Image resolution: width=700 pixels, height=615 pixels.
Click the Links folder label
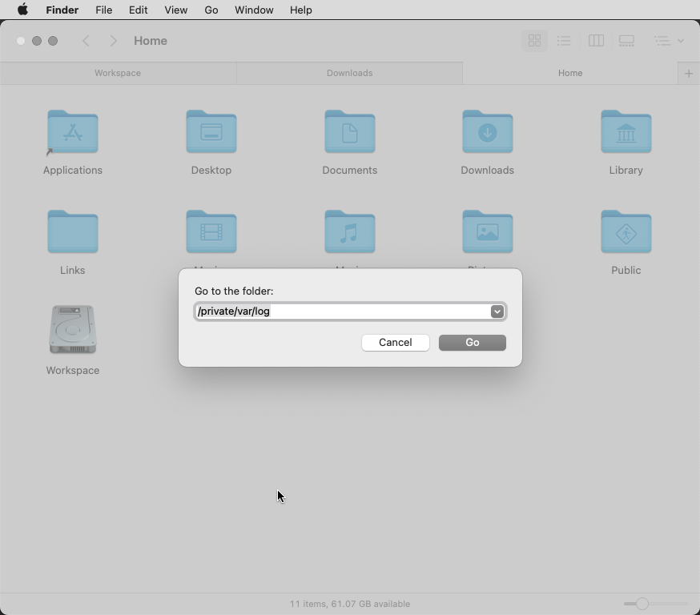point(73,270)
